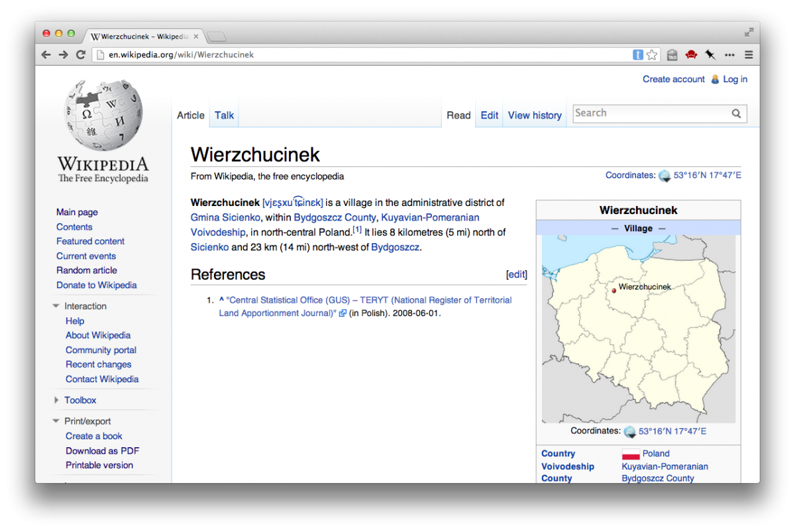
Task: Expand the Toolbox sidebar section
Action: click(56, 400)
